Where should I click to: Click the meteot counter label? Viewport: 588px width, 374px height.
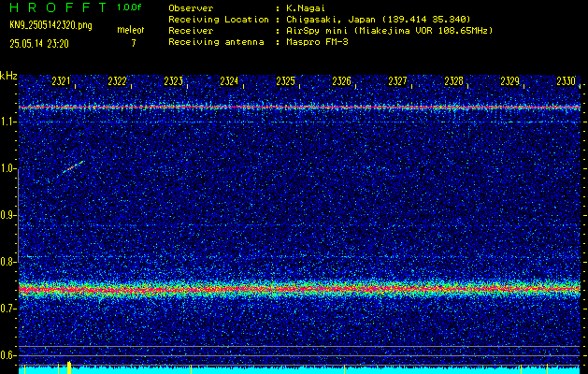tap(131, 30)
